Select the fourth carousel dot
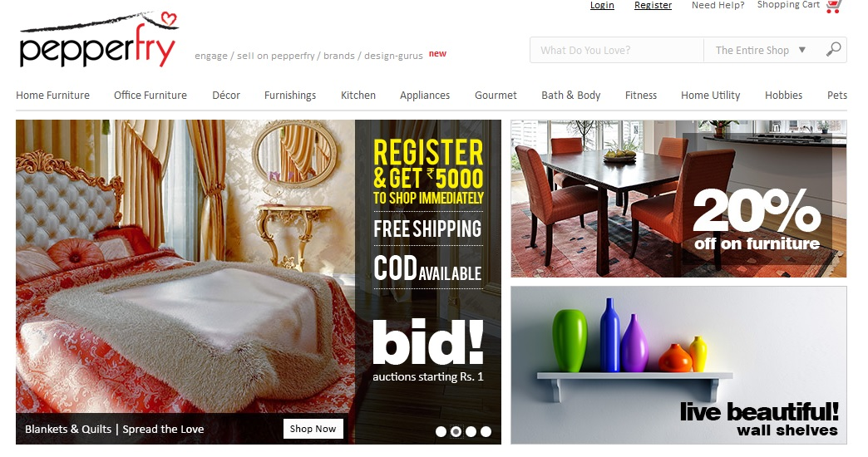Screen dimensions: 868x457 (486, 431)
